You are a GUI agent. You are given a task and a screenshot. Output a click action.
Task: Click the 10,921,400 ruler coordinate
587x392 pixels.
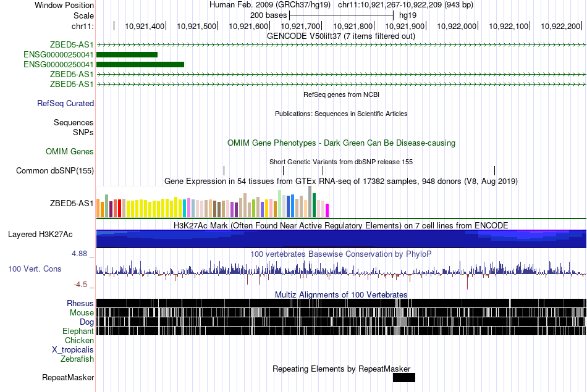pos(145,26)
